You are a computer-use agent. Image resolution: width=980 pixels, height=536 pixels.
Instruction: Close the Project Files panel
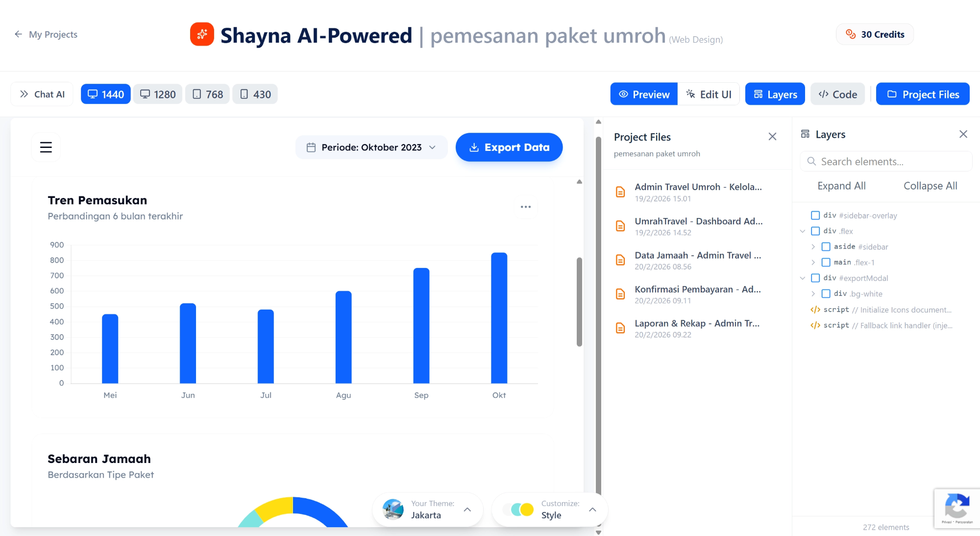(772, 137)
